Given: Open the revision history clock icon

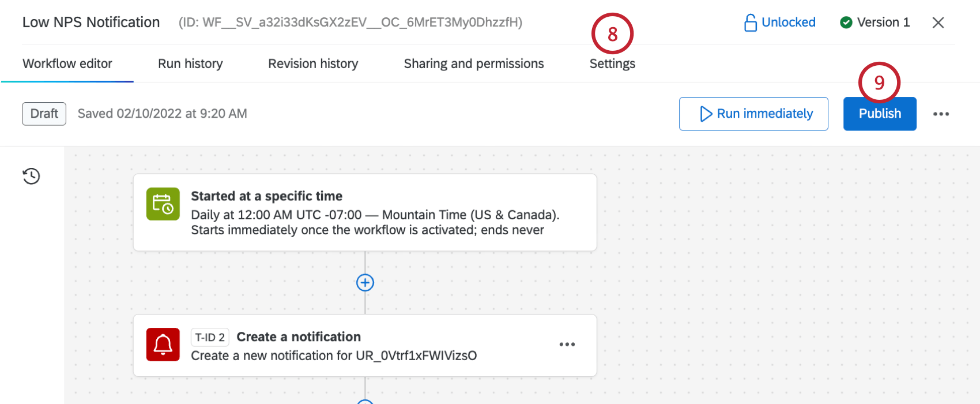Looking at the screenshot, I should coord(31,176).
